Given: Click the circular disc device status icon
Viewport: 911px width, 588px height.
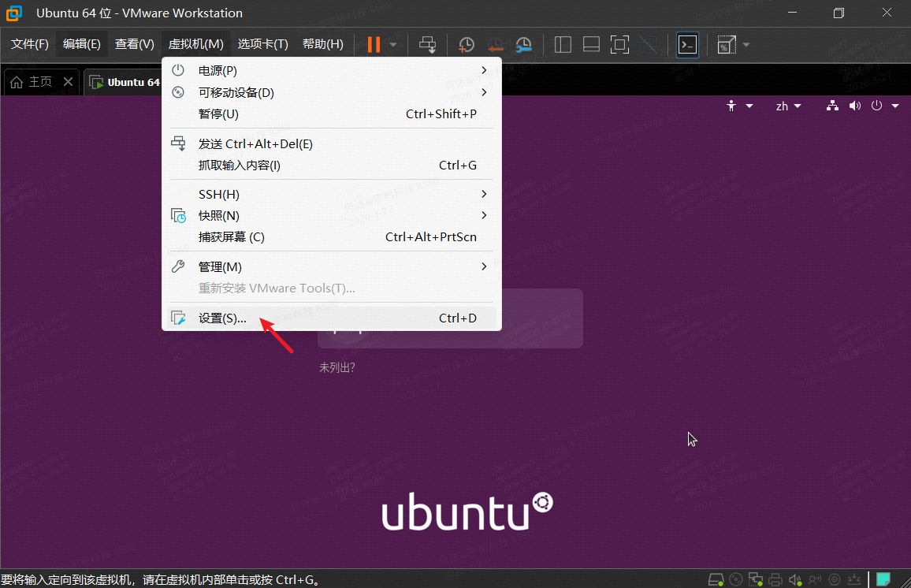Looking at the screenshot, I should coord(835,579).
